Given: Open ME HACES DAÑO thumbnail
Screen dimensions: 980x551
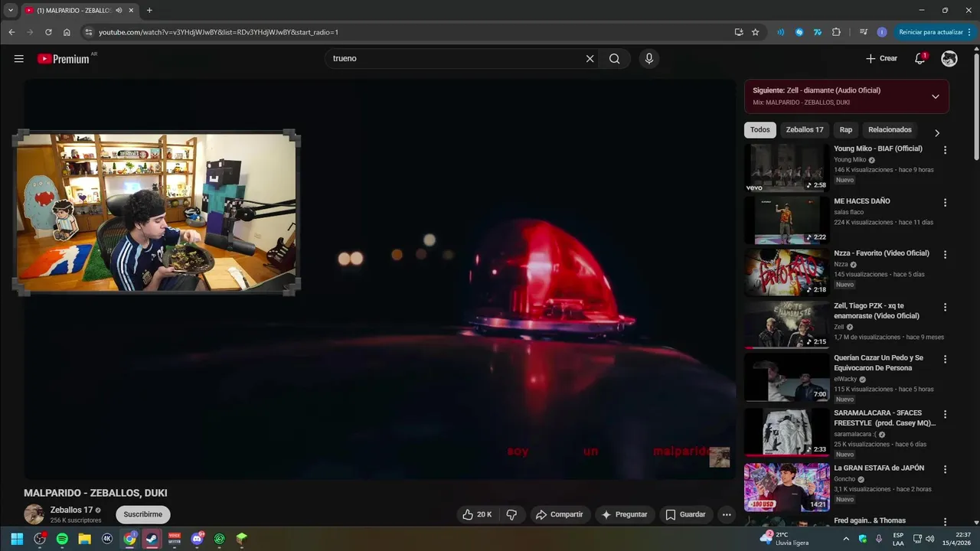Looking at the screenshot, I should tap(787, 220).
